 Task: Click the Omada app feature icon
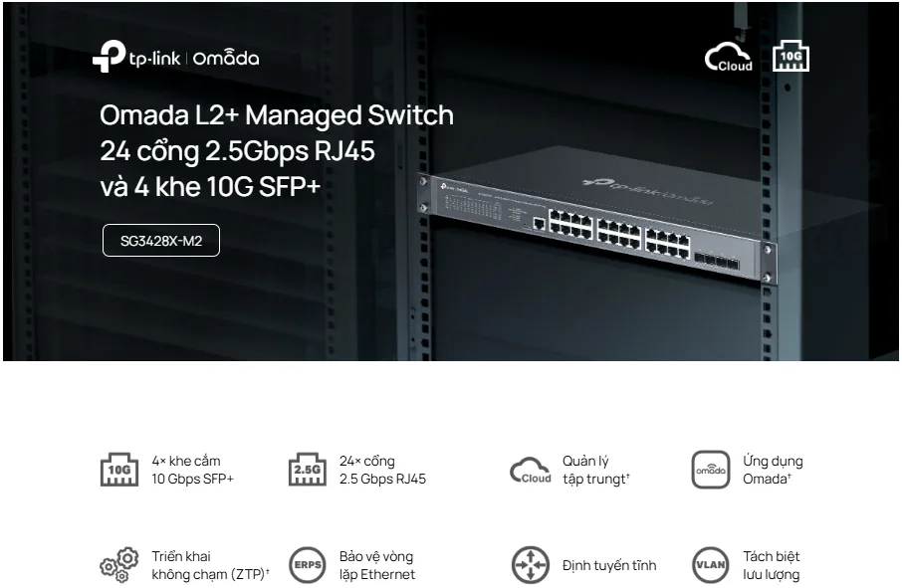point(711,470)
